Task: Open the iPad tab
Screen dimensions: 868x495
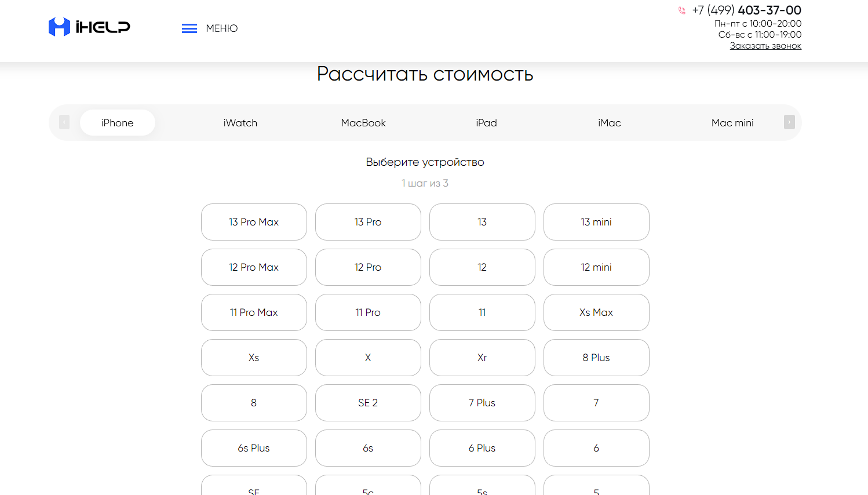Action: point(486,123)
